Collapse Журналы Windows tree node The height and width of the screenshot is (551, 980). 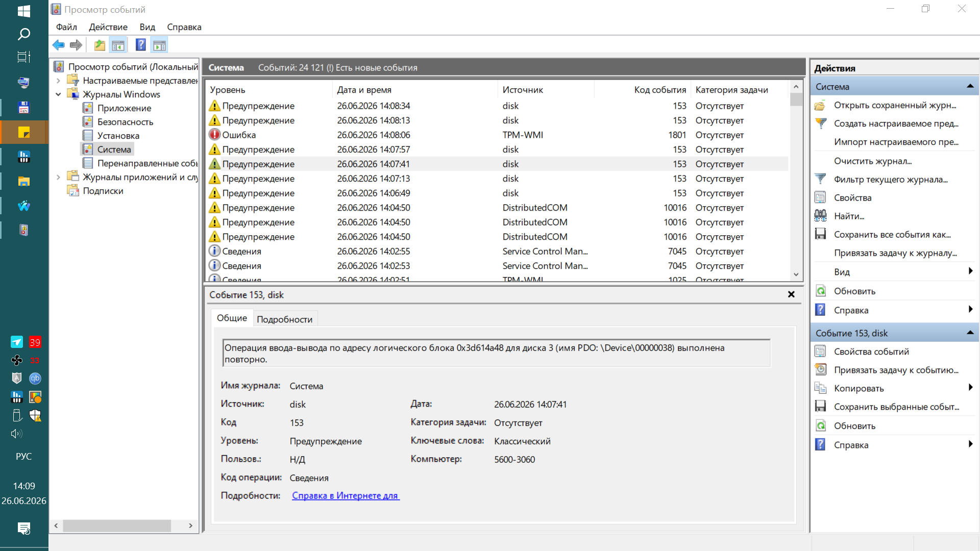coord(58,94)
